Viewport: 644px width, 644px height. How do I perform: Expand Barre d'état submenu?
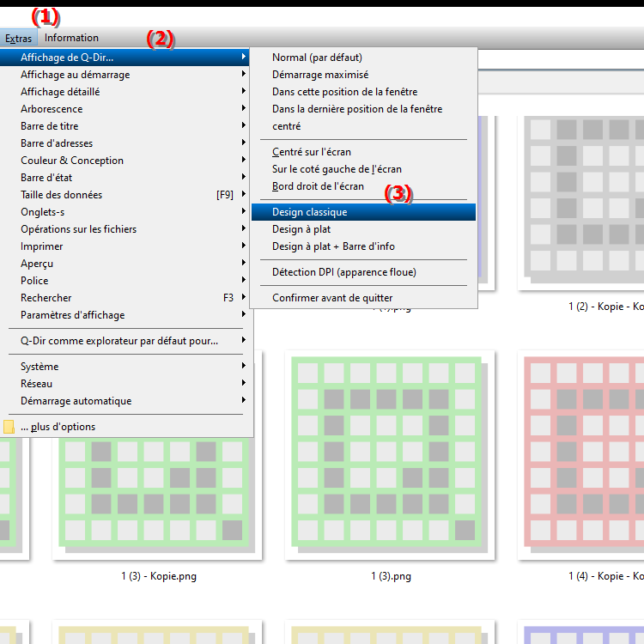coord(125,178)
